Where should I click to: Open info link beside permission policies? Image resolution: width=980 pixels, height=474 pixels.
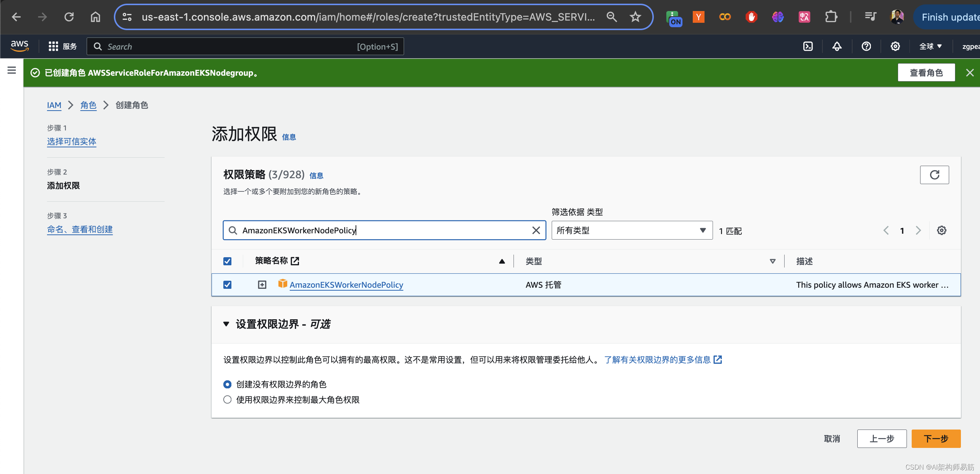point(316,175)
